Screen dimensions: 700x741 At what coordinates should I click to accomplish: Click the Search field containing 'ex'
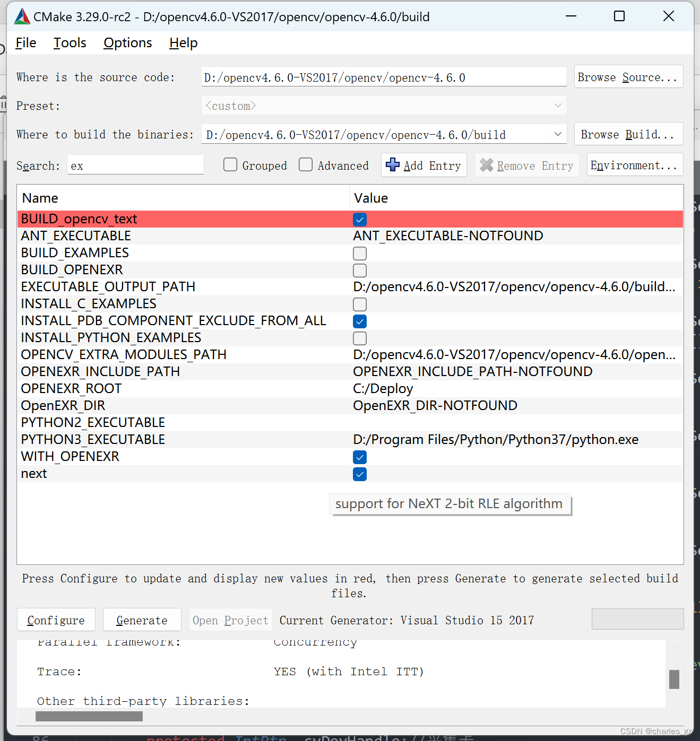click(x=136, y=165)
